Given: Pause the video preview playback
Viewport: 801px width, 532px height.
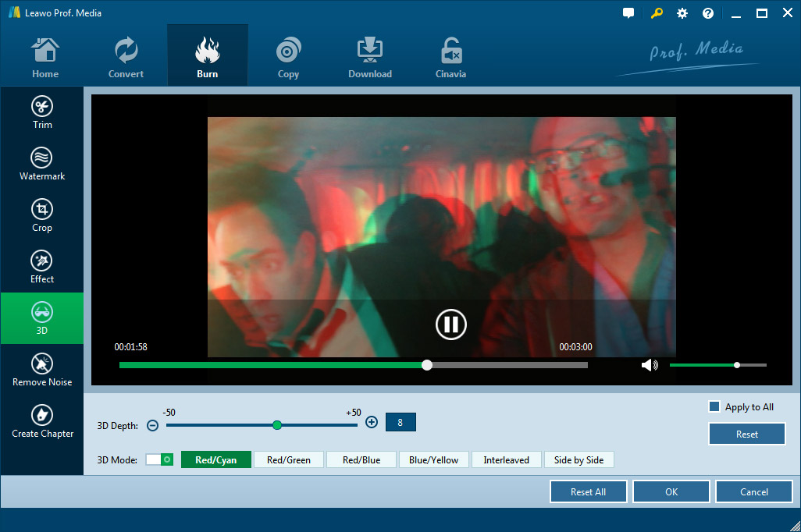Looking at the screenshot, I should [450, 325].
